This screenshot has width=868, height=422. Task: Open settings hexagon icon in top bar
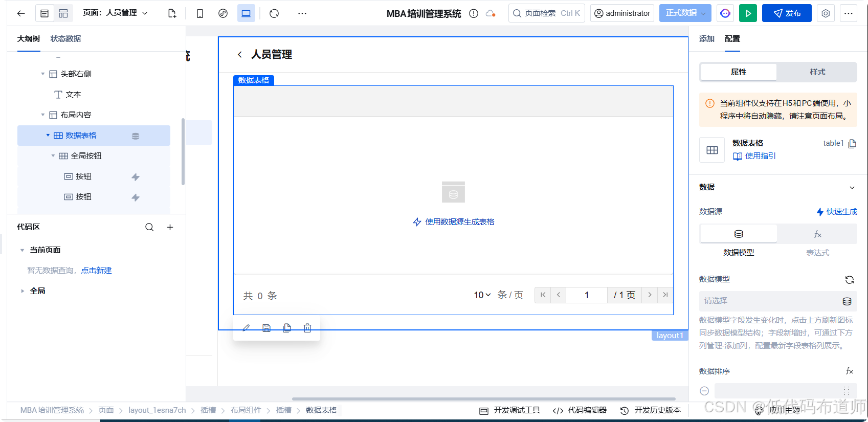(x=826, y=13)
